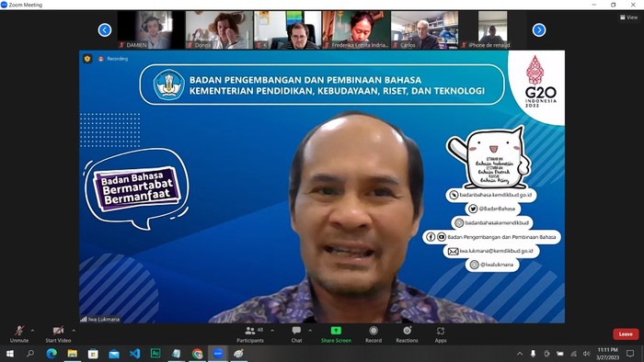Open the Participants panel
This screenshot has height=362, width=644.
pos(250,334)
